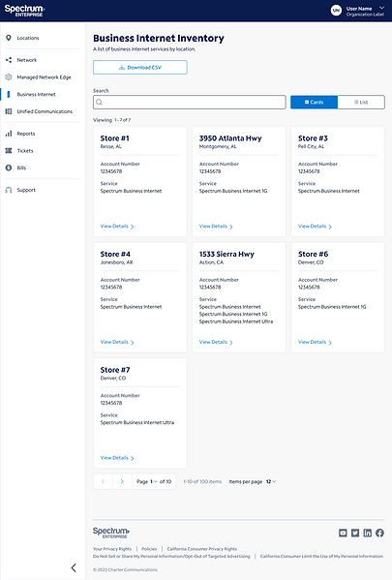
Task: Click the Managed Network Edge gear icon
Action: point(9,76)
